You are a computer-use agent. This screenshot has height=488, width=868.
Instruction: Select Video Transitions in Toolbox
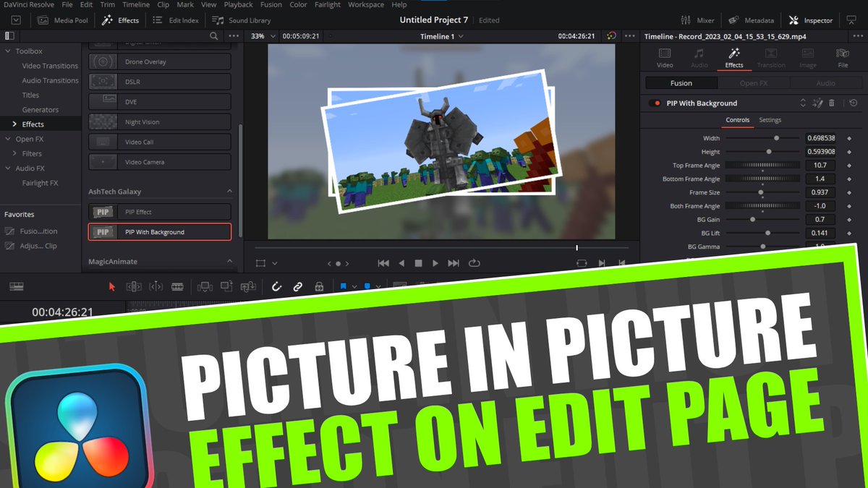[x=50, y=66]
